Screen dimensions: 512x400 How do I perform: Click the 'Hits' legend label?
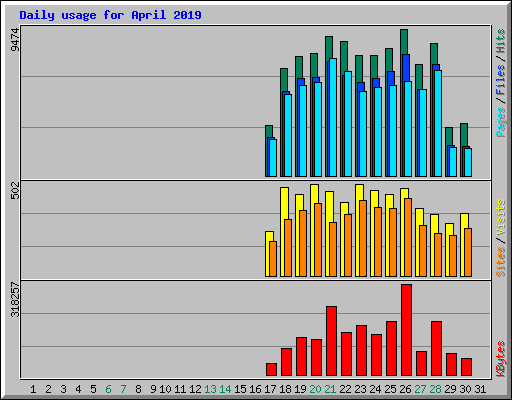[501, 41]
